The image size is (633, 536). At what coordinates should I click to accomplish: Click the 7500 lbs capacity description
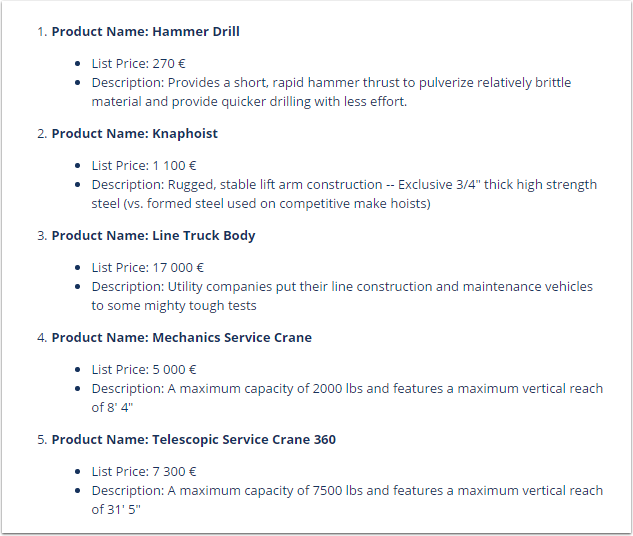point(347,500)
